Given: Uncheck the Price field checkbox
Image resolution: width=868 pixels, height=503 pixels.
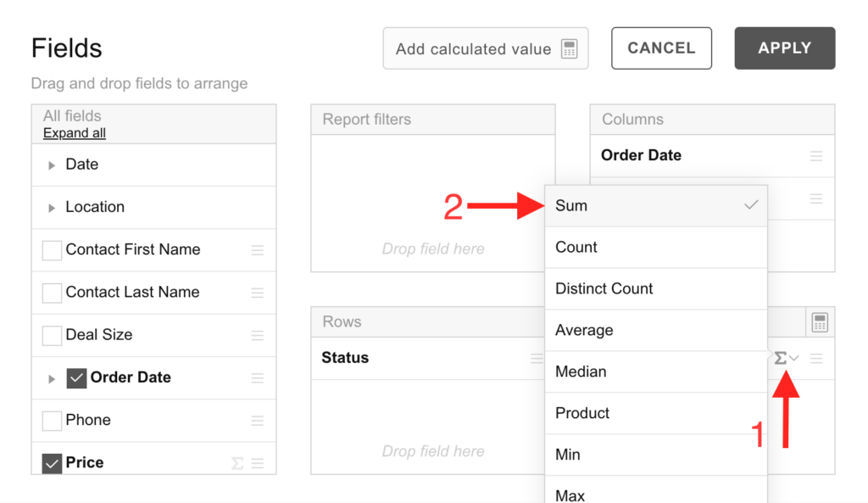Looking at the screenshot, I should (x=51, y=462).
